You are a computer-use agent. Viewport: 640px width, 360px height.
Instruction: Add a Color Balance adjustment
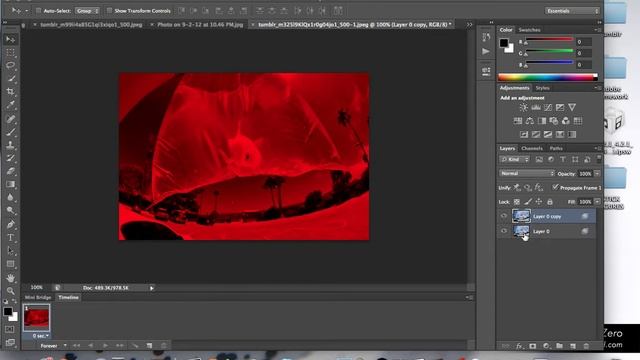click(x=530, y=121)
